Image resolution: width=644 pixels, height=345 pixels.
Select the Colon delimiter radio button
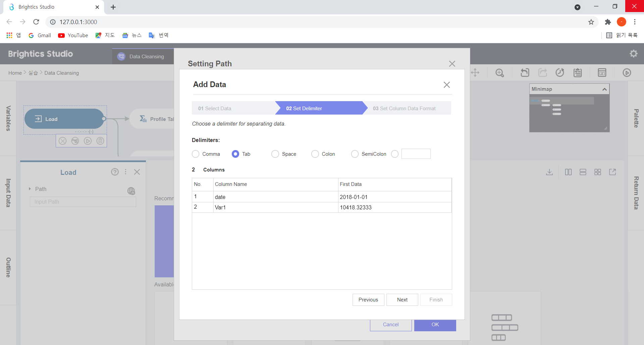click(315, 154)
